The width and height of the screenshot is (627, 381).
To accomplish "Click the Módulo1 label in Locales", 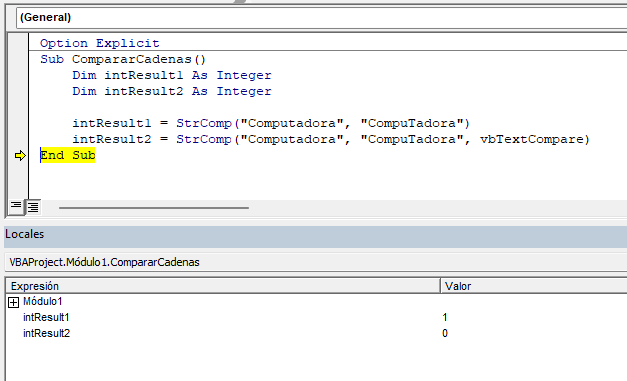I will tap(42, 301).
